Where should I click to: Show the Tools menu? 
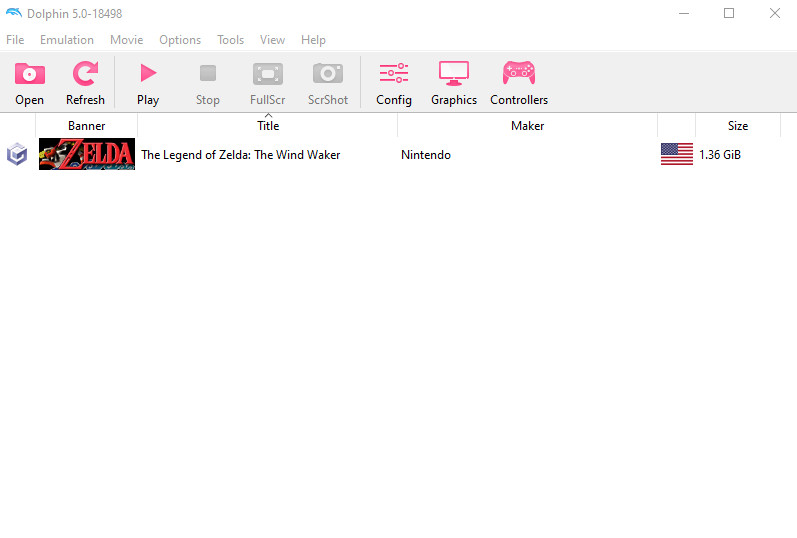pos(230,40)
